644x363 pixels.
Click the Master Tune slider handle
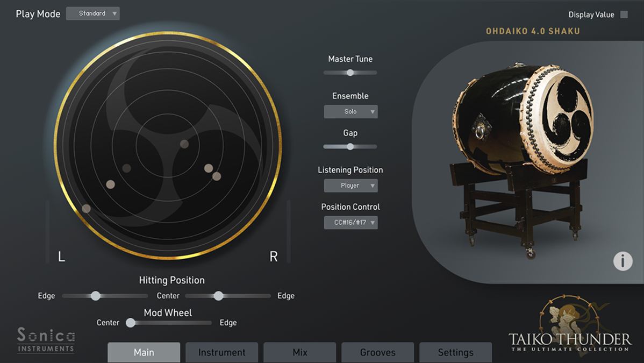[x=350, y=73]
